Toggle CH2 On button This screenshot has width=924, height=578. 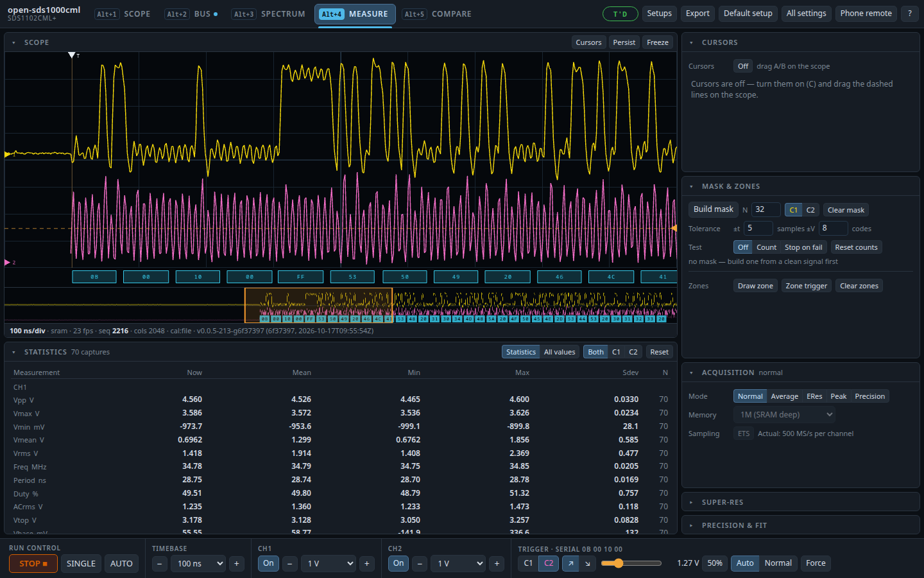398,563
